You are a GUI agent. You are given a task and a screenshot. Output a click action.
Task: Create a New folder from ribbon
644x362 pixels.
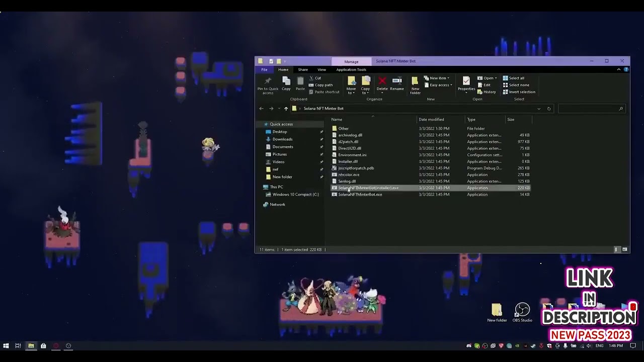coord(415,85)
